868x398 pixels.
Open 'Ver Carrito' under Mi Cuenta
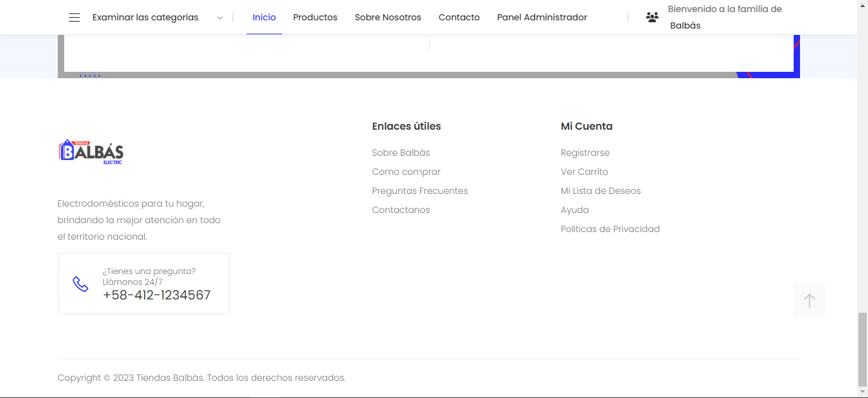click(x=584, y=172)
